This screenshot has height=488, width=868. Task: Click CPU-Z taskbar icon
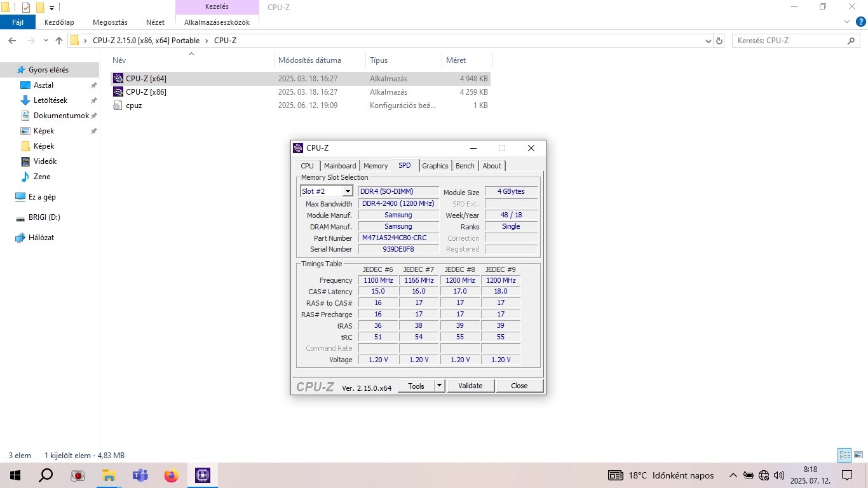202,475
